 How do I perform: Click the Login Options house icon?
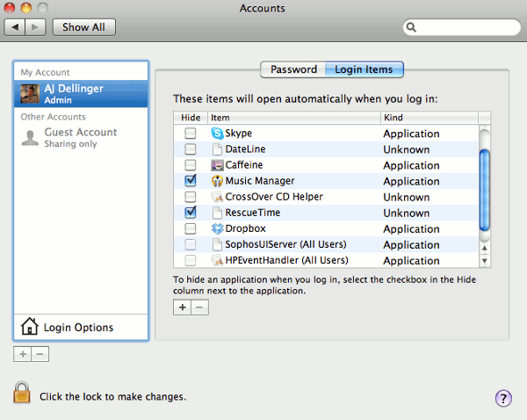(29, 328)
